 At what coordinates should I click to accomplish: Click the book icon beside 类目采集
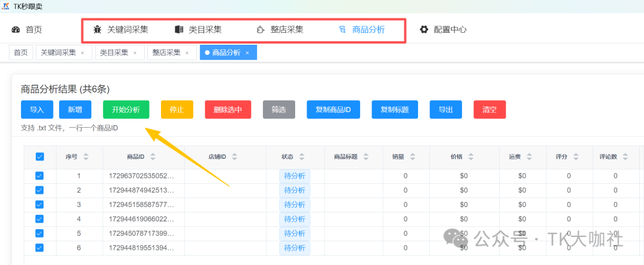click(x=179, y=29)
